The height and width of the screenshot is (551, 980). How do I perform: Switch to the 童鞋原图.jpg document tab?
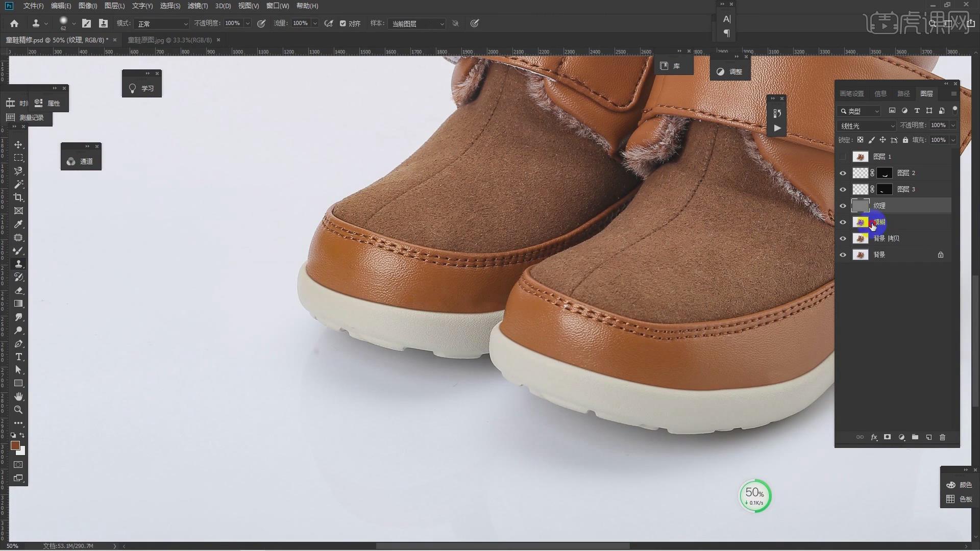click(x=169, y=40)
